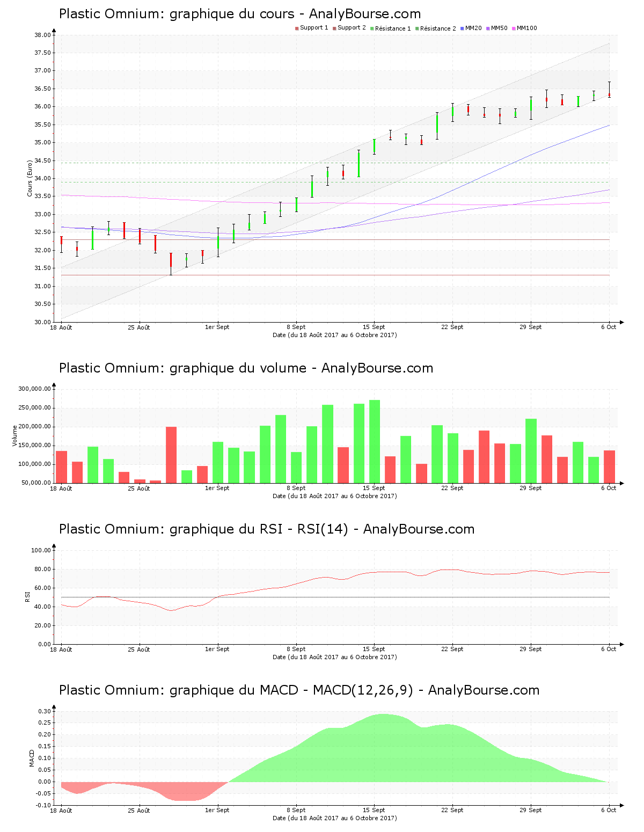This screenshot has height=832, width=644.
Task: Click the 60.00 RSI axis value
Action: click(x=42, y=588)
